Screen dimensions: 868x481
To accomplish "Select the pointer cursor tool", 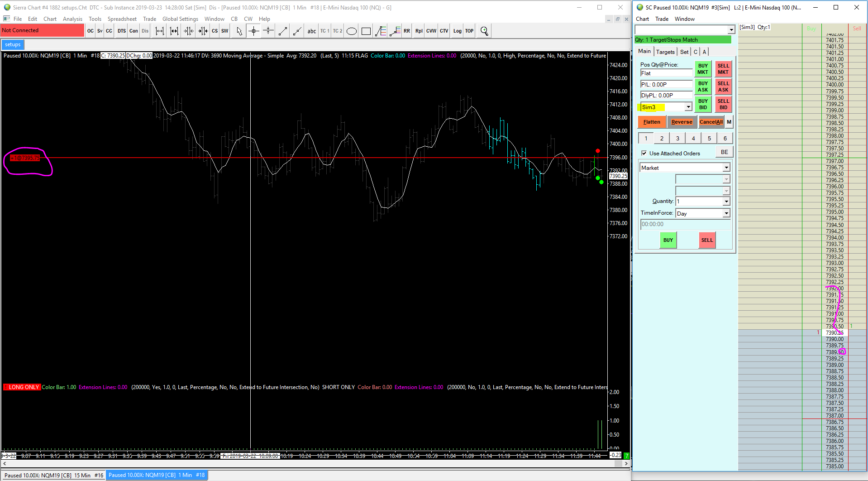I will (x=239, y=31).
